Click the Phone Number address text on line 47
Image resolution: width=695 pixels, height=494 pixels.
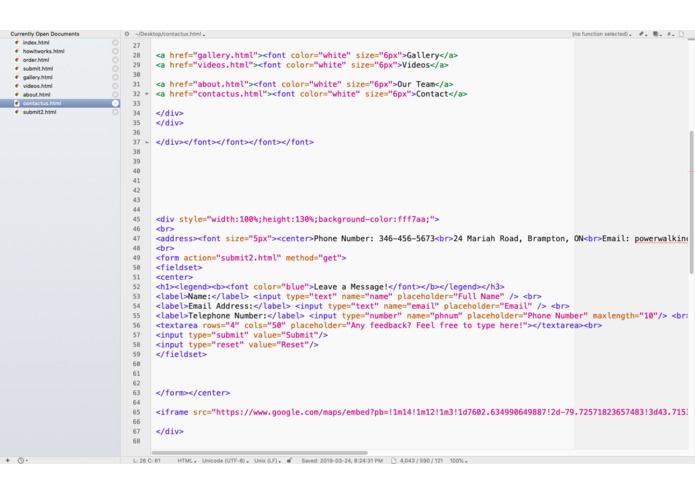coord(374,238)
